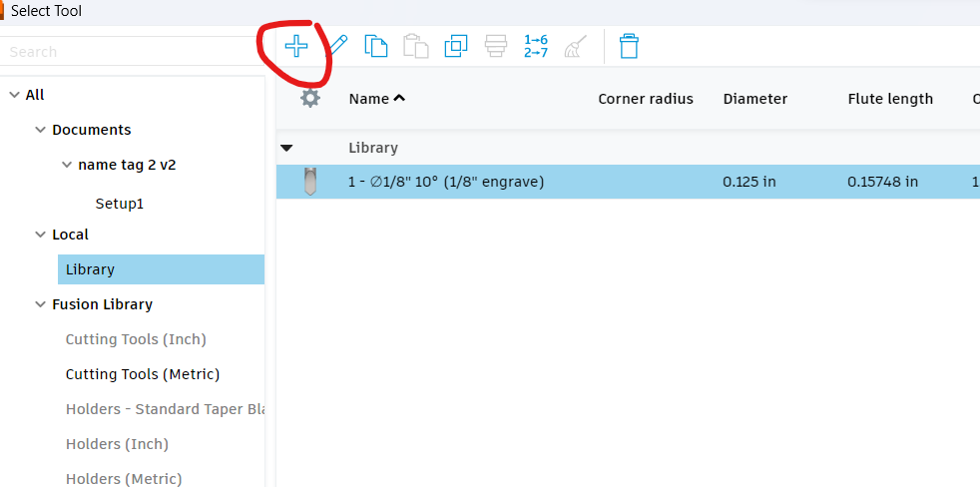This screenshot has height=487, width=980.
Task: Select Setup1 in the tree
Action: pos(120,203)
